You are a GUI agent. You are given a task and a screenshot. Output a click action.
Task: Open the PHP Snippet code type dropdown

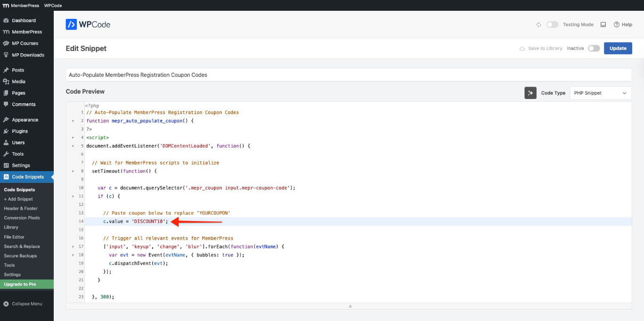[x=600, y=93]
